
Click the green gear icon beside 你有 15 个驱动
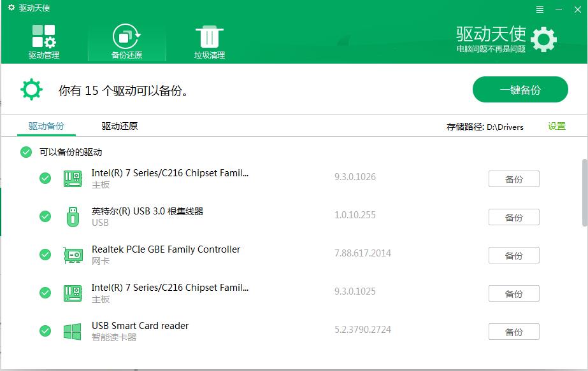point(31,89)
